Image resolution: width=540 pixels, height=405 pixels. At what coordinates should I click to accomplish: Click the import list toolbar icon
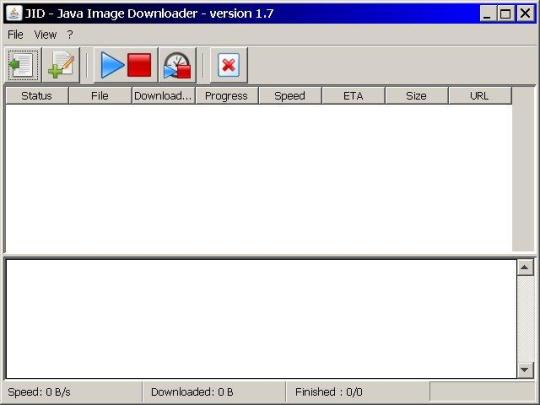tap(23, 65)
